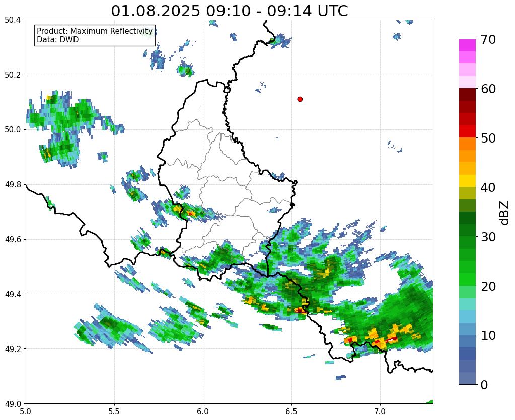
Task: Click the 30 label on the colorbar
Action: click(x=488, y=237)
